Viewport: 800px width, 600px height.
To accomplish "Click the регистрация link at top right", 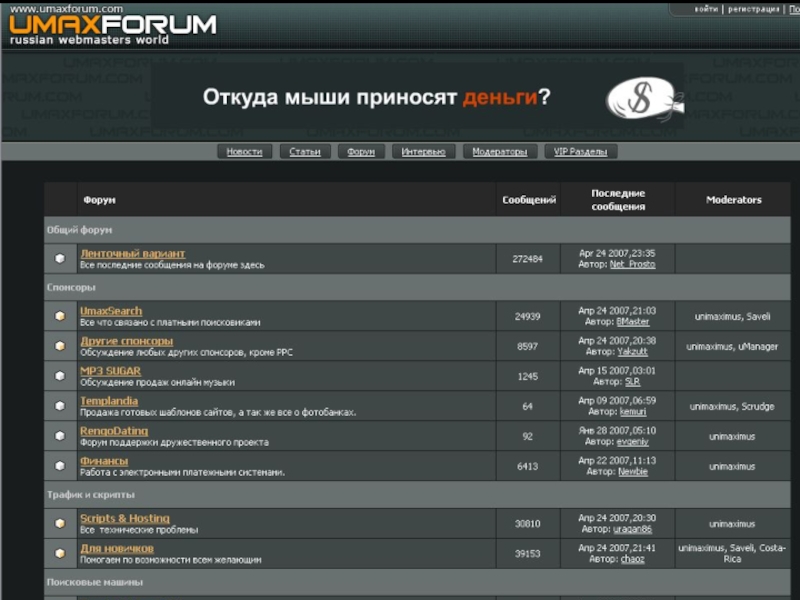I will click(753, 9).
